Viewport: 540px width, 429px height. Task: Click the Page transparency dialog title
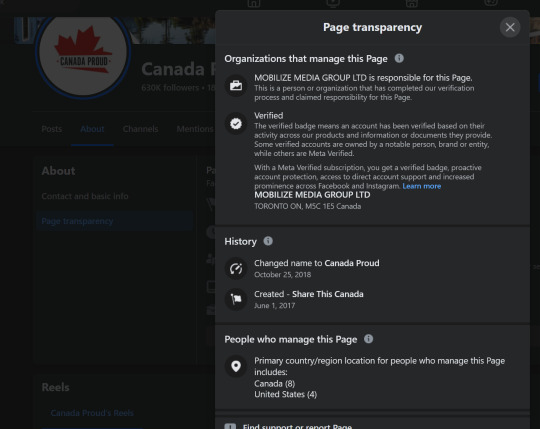tap(372, 27)
